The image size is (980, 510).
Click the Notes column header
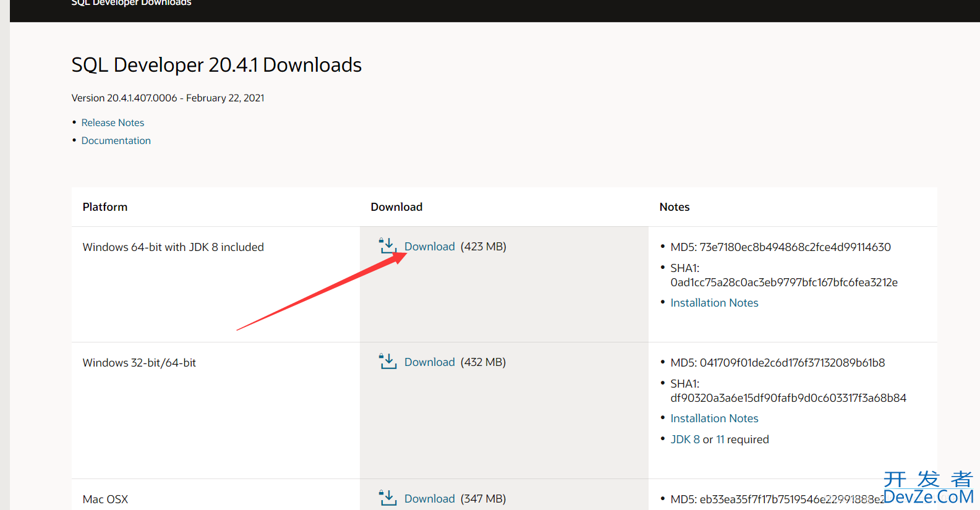pos(674,207)
